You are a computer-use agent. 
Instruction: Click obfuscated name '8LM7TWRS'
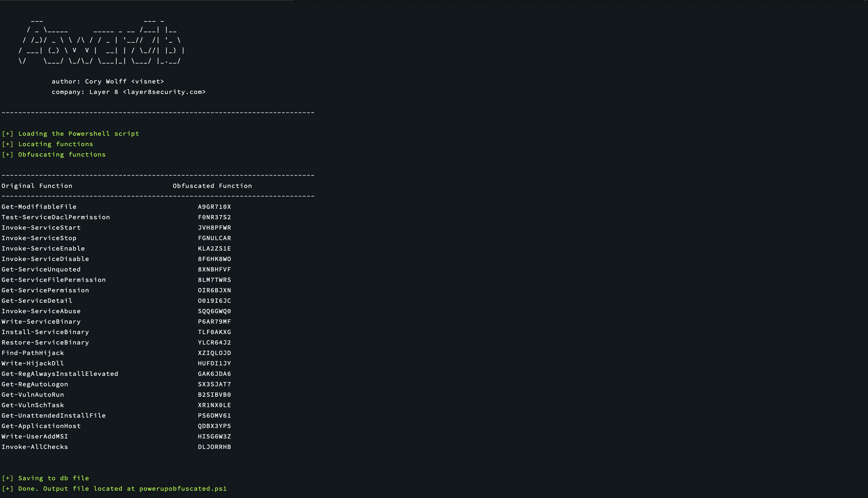tap(215, 280)
